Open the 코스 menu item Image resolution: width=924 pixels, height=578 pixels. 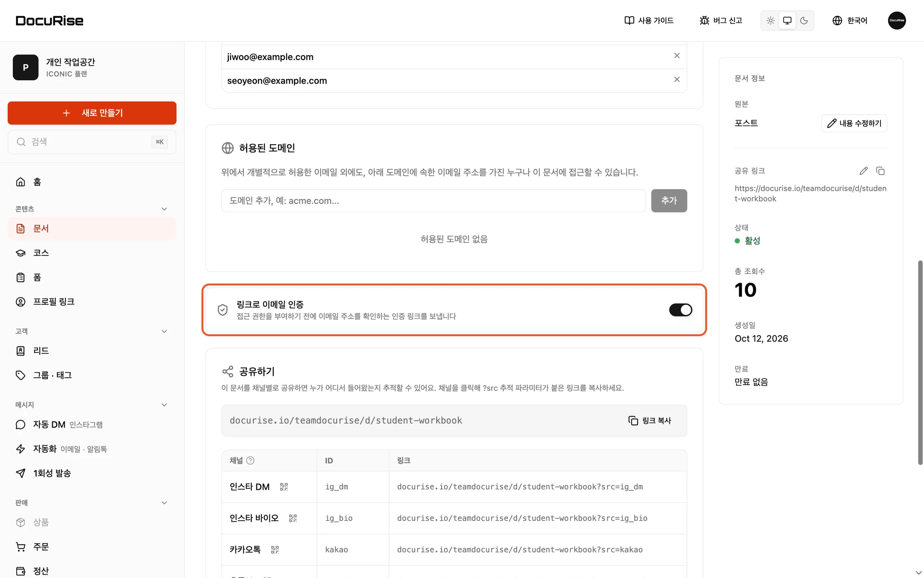coord(92,253)
